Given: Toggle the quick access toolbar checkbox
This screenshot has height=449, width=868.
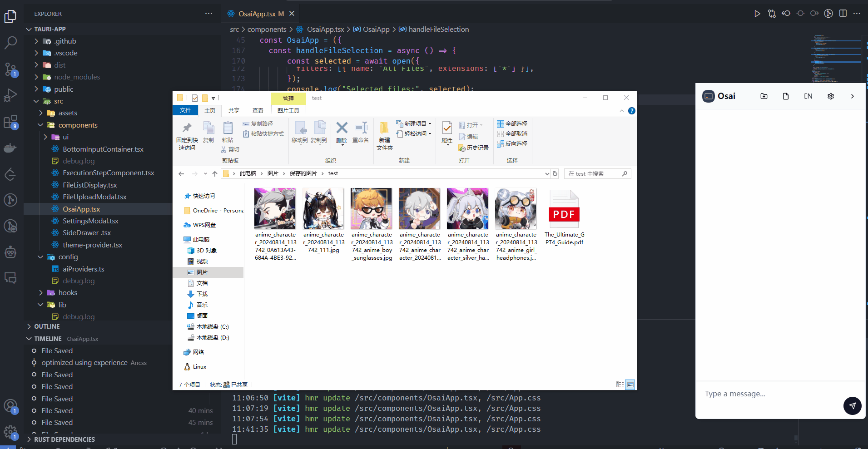Looking at the screenshot, I should coord(194,98).
